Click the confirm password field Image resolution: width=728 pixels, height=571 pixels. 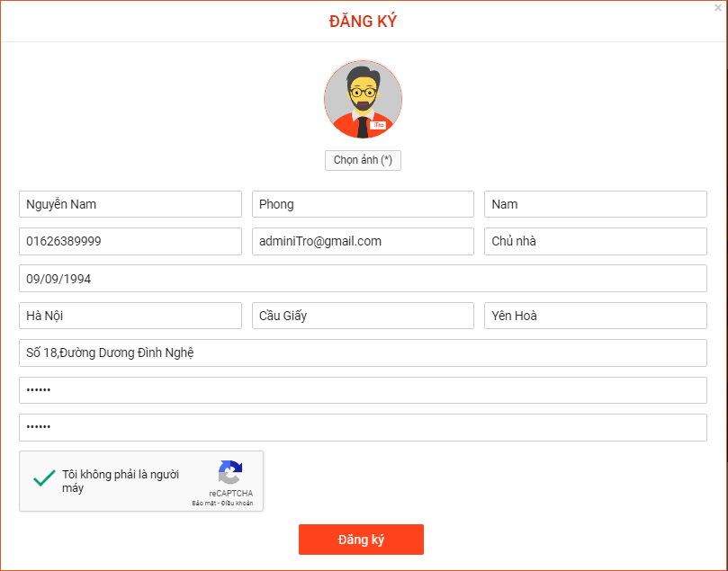(363, 427)
